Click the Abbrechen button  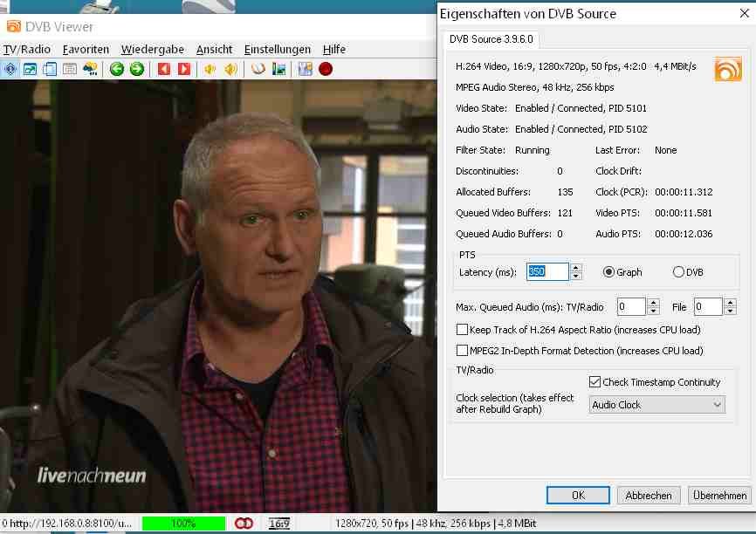649,495
